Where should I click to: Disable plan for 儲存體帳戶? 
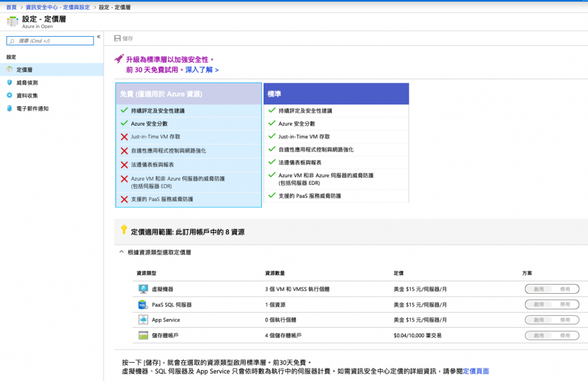click(565, 336)
